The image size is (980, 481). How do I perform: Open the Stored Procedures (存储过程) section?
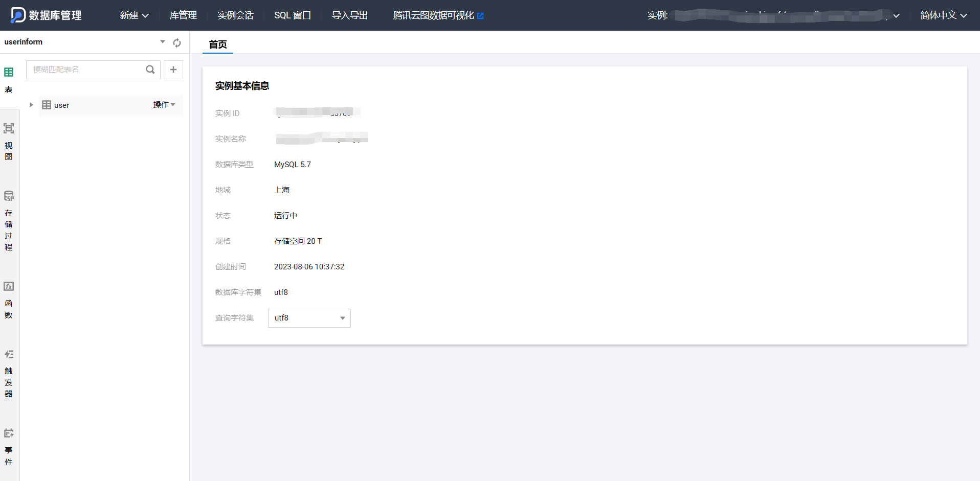pyautogui.click(x=9, y=221)
